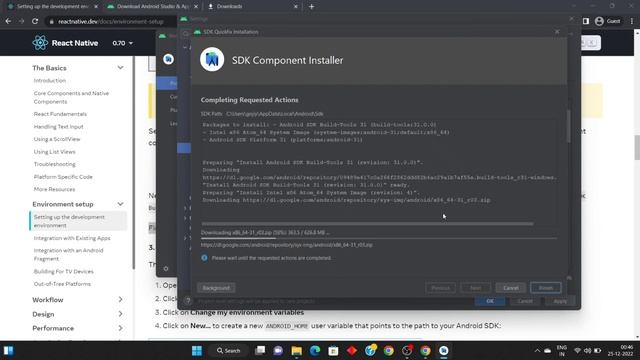This screenshot has height=360, width=640.
Task: Click the info icon beside please wait message
Action: tap(204, 258)
